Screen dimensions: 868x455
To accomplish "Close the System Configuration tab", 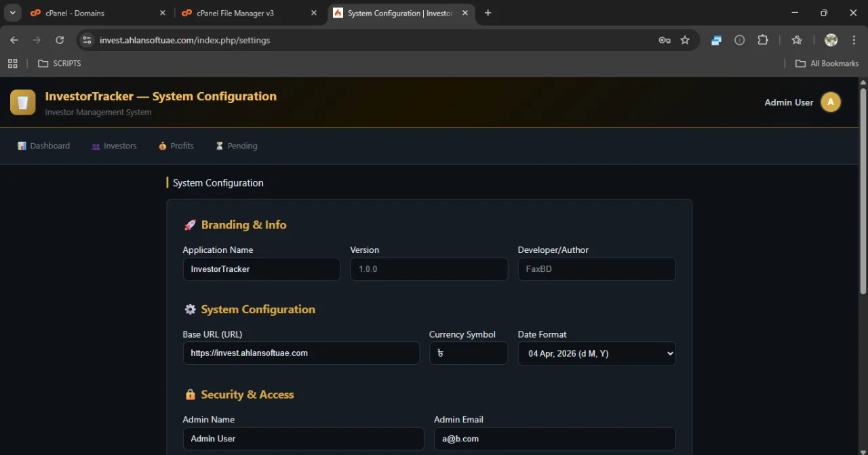I will click(465, 13).
